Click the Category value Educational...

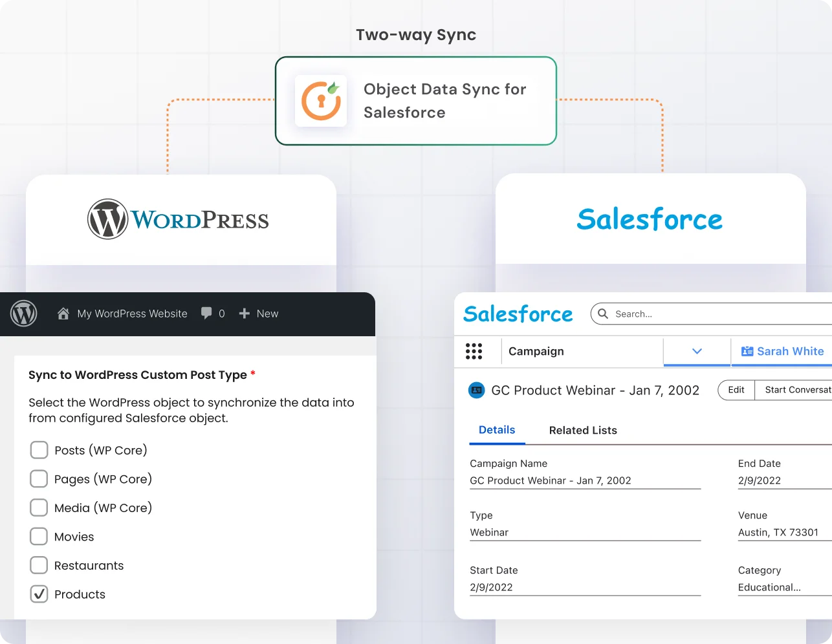pos(769,587)
